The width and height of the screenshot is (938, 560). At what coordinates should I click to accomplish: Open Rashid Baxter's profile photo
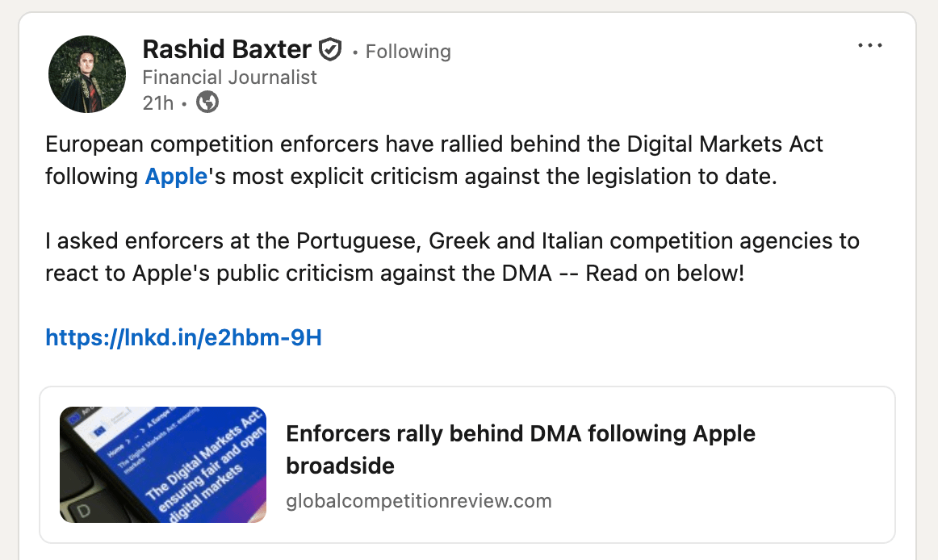tap(87, 74)
